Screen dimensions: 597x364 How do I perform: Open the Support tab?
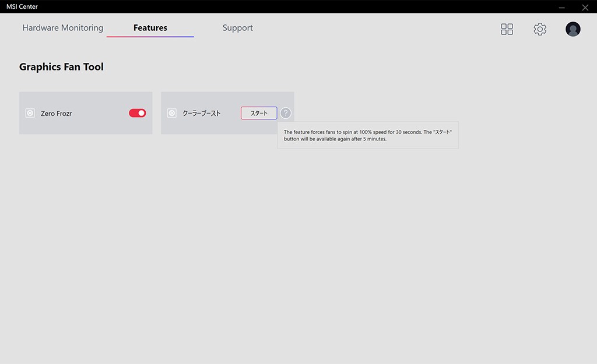pyautogui.click(x=238, y=28)
